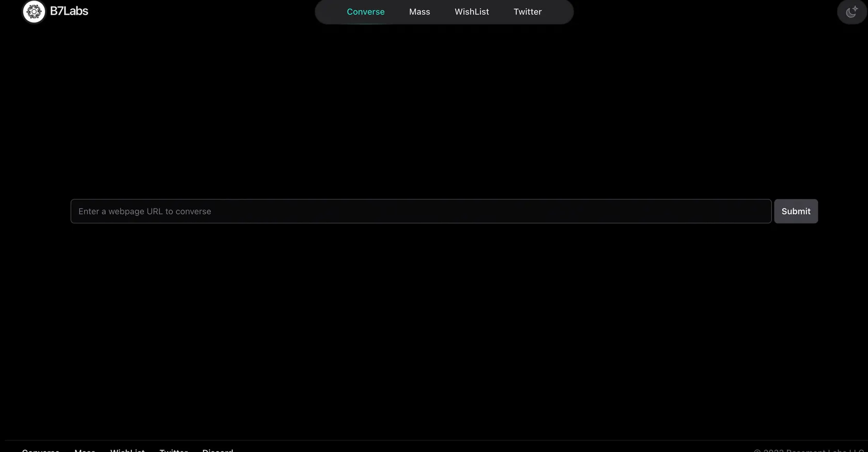The width and height of the screenshot is (868, 452).
Task: Click empty space inside the top navigation pill
Action: point(557,12)
